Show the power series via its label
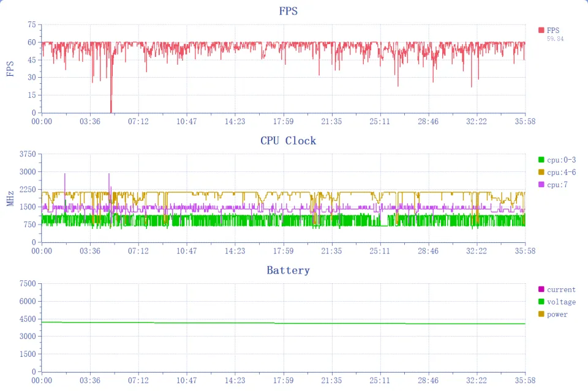The width and height of the screenshot is (588, 391). click(x=557, y=314)
